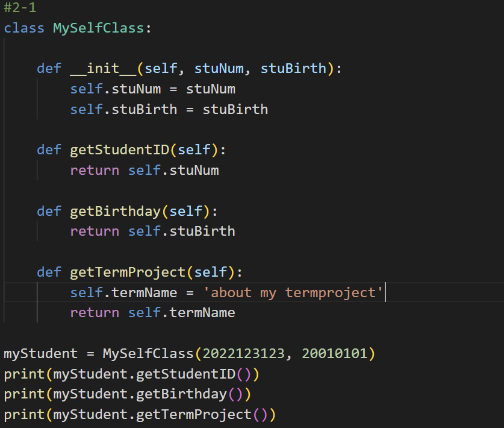Click the 'print(myStudent.getTermProject())' line
Image resolution: width=504 pixels, height=428 pixels.
coord(140,415)
